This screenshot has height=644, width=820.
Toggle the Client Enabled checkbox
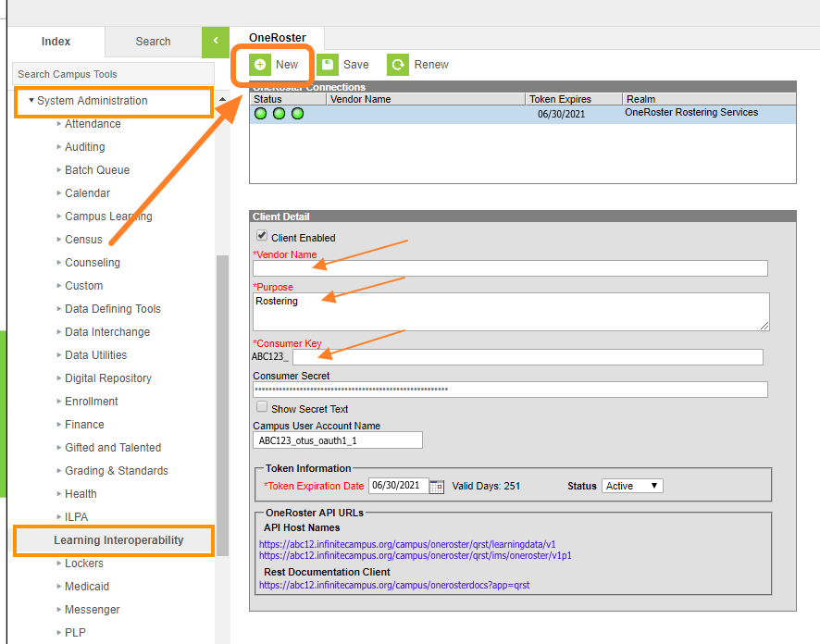[262, 236]
